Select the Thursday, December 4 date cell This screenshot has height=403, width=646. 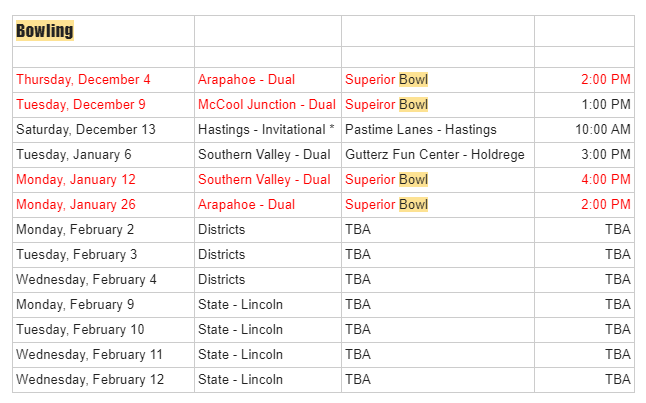[83, 80]
